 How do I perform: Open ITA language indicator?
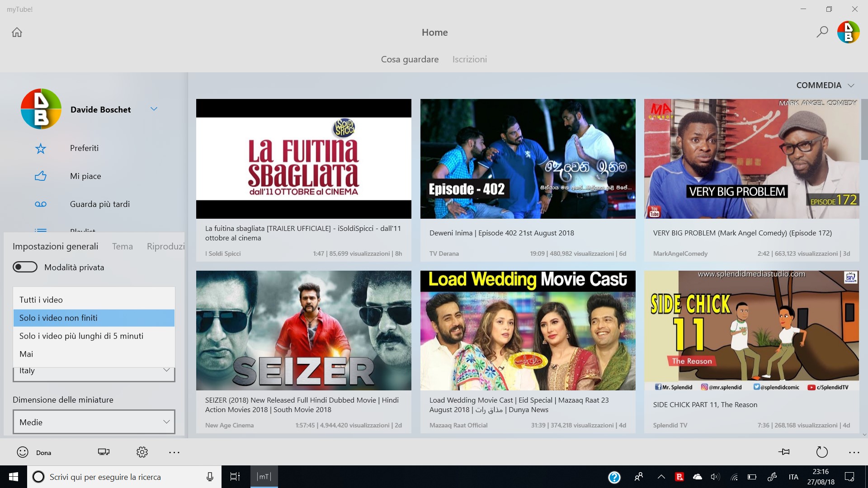pyautogui.click(x=793, y=477)
